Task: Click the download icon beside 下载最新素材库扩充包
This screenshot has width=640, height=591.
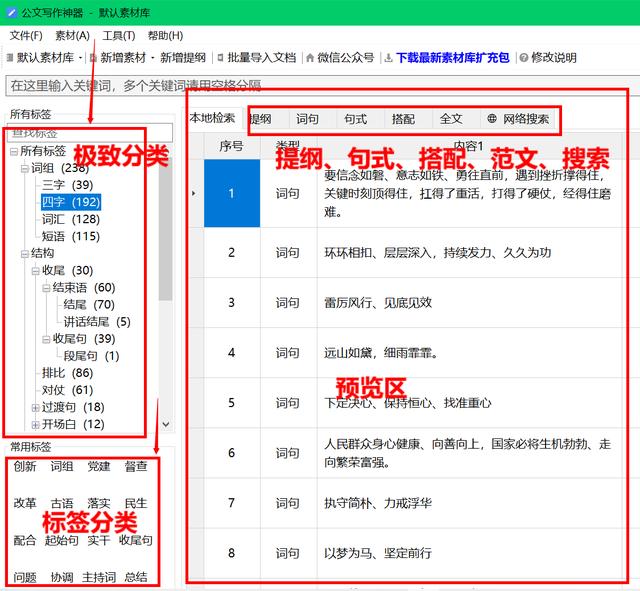Action: coord(388,58)
